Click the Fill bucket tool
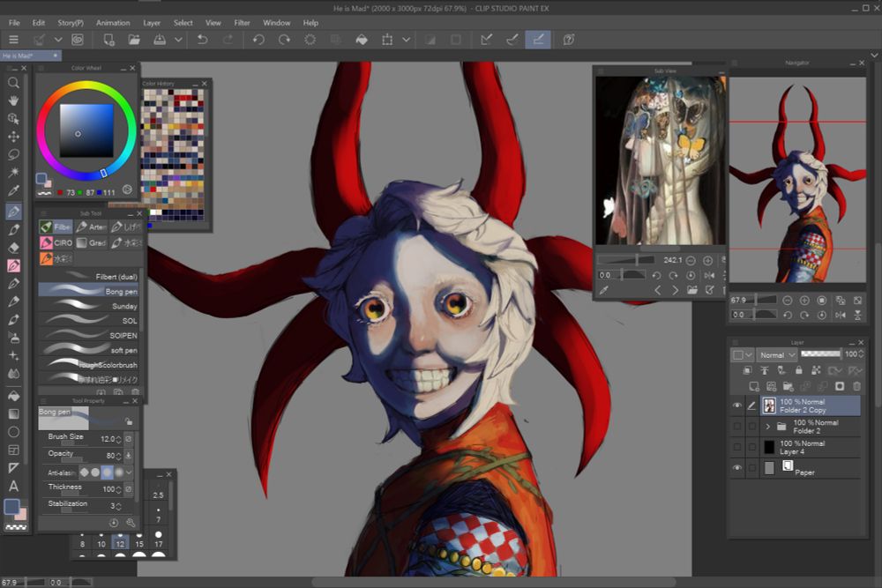Screen dimensions: 882x588 pyautogui.click(x=13, y=396)
